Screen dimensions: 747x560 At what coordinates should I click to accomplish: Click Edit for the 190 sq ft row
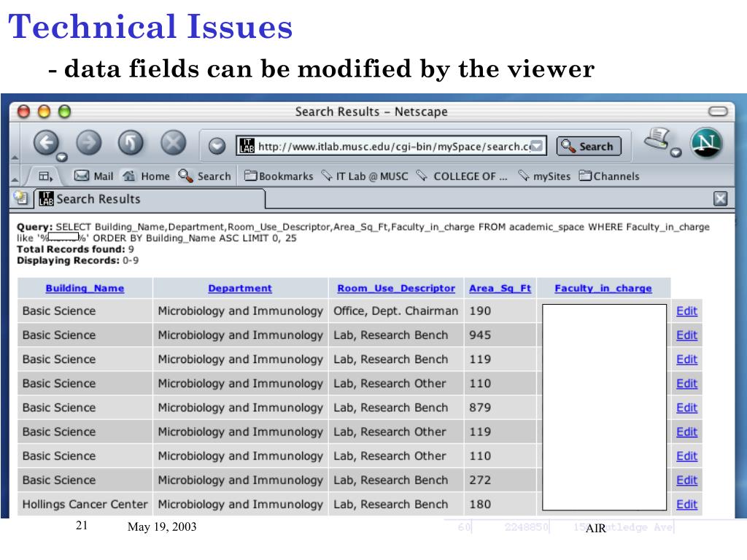coord(686,311)
